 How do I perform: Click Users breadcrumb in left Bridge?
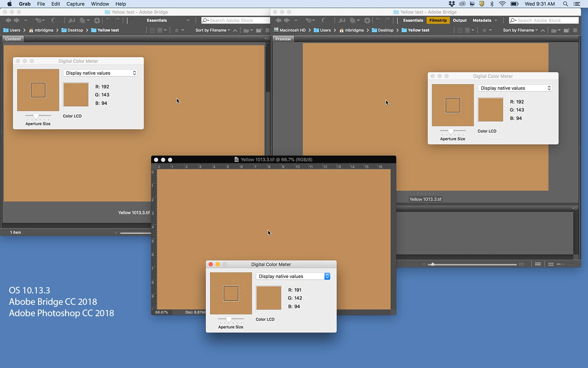(x=12, y=30)
